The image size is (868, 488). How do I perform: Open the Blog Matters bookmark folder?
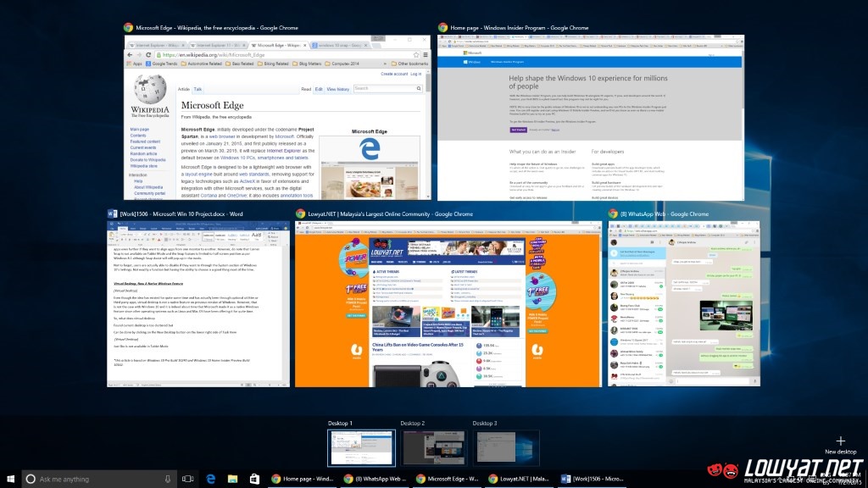coord(307,64)
